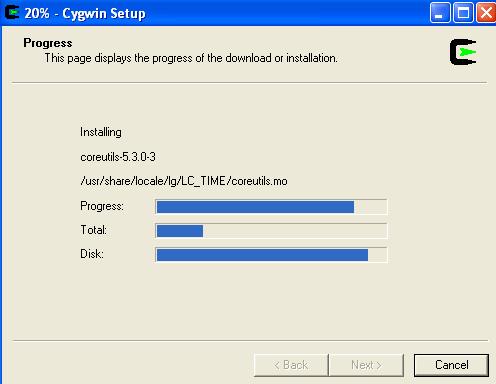The width and height of the screenshot is (496, 384).
Task: Click the coreutils-5.3.0-3 package name
Action: coord(118,157)
